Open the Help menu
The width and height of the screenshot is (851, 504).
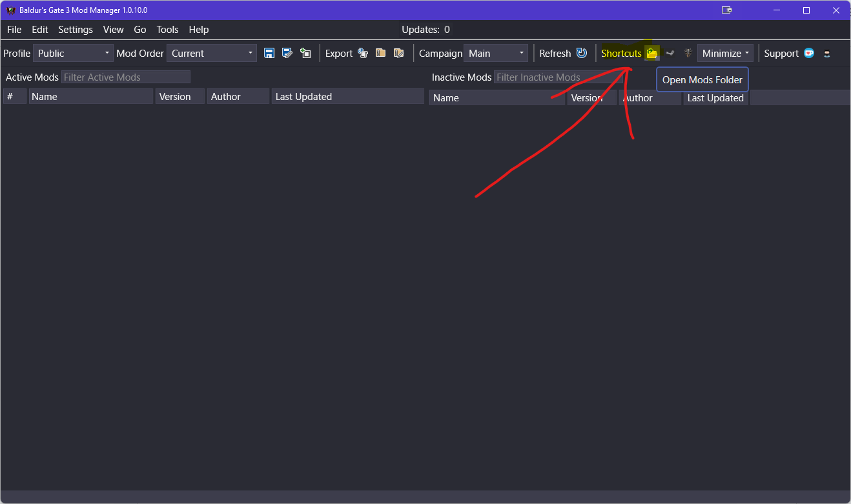199,30
